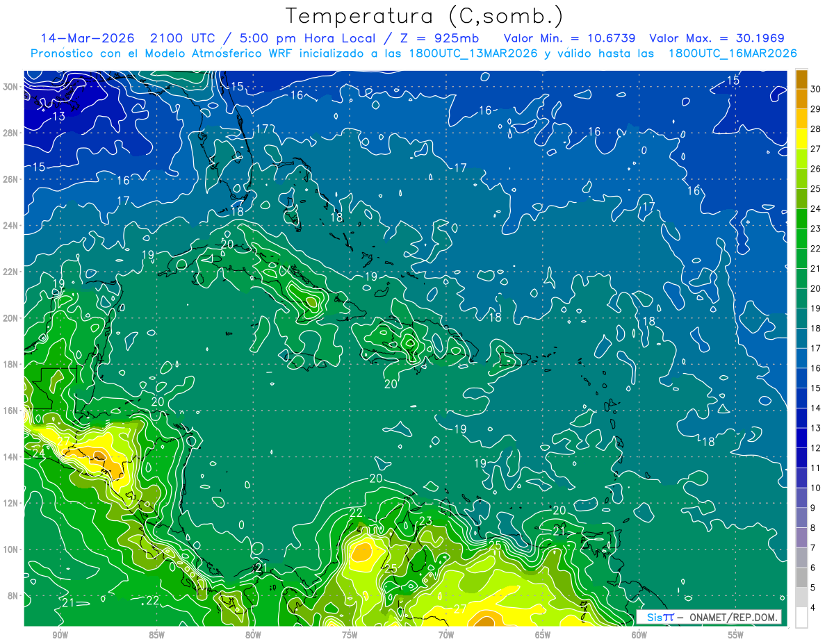Click the color scale label '30'
Viewport: 834px width, 644px height.
(816, 89)
